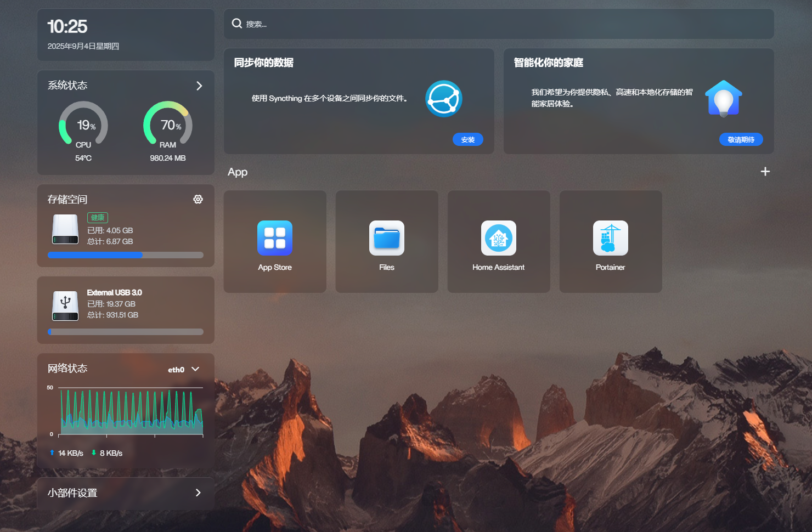The image size is (812, 532).
Task: Click the internal storage usage bar
Action: tap(126, 255)
